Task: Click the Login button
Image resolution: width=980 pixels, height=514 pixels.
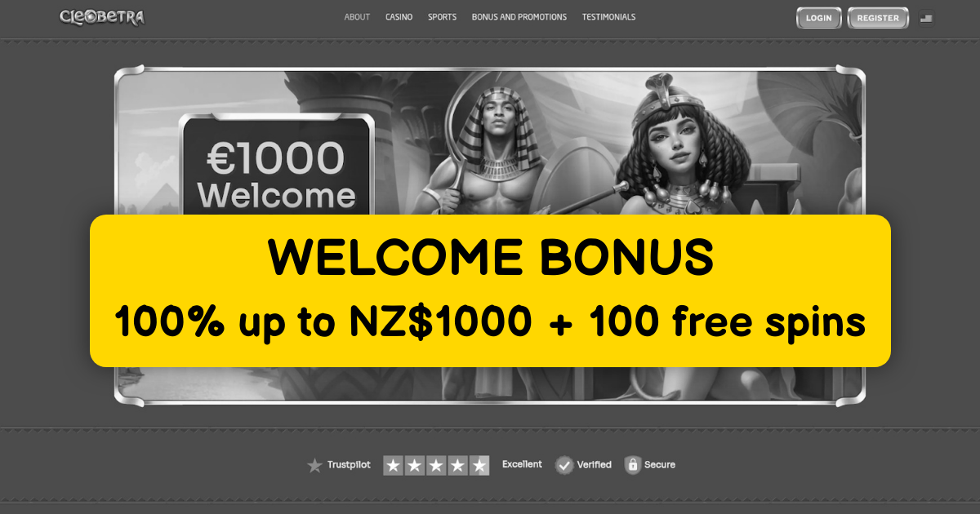Action: 819,18
